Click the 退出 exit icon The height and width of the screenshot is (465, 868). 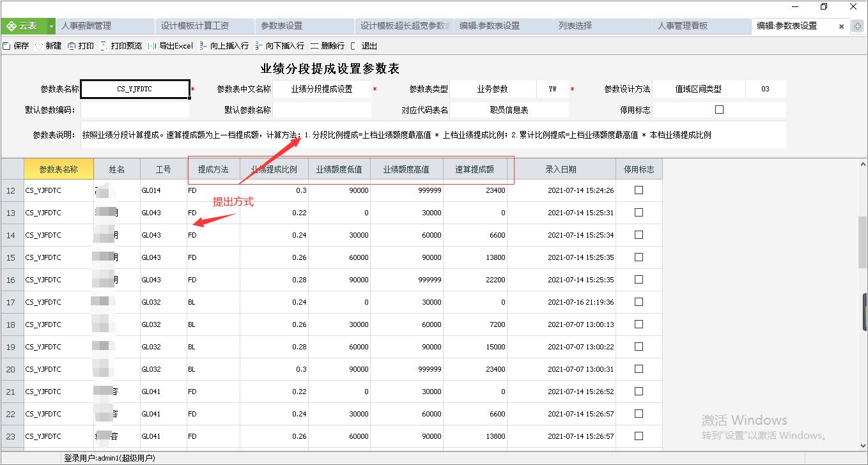[354, 46]
